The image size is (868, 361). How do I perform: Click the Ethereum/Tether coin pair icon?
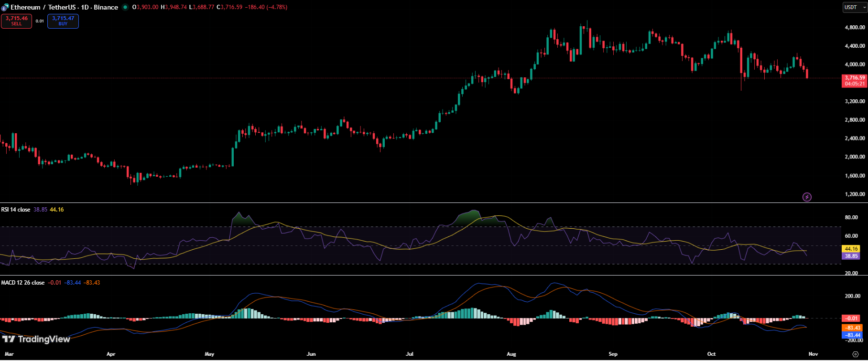point(5,8)
